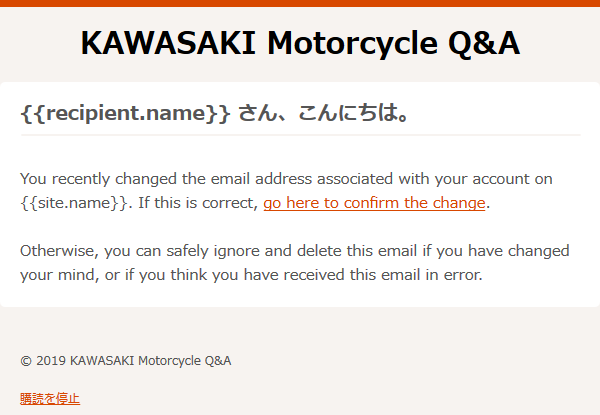This screenshot has width=600, height=415.
Task: Click the KAWASAKI word in the page header
Action: (x=168, y=43)
